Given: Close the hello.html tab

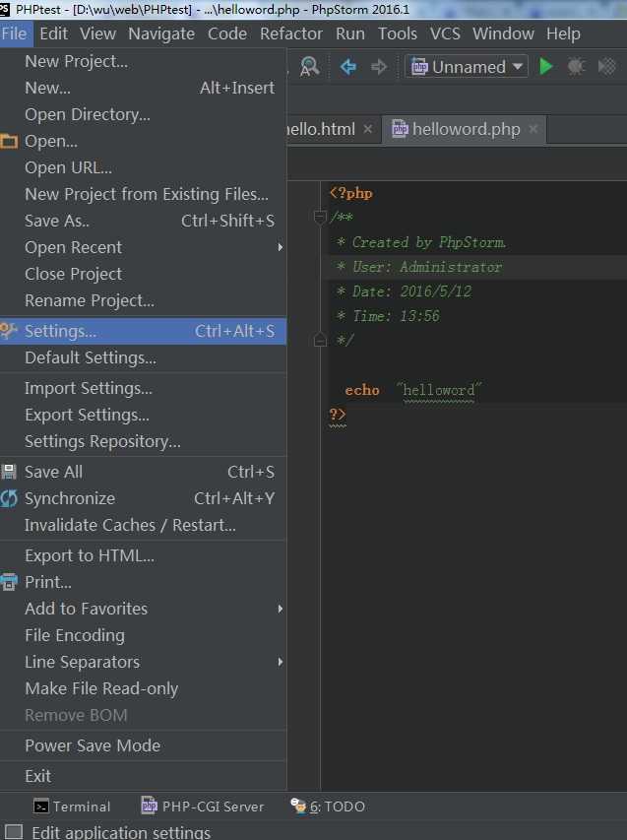Looking at the screenshot, I should point(368,129).
